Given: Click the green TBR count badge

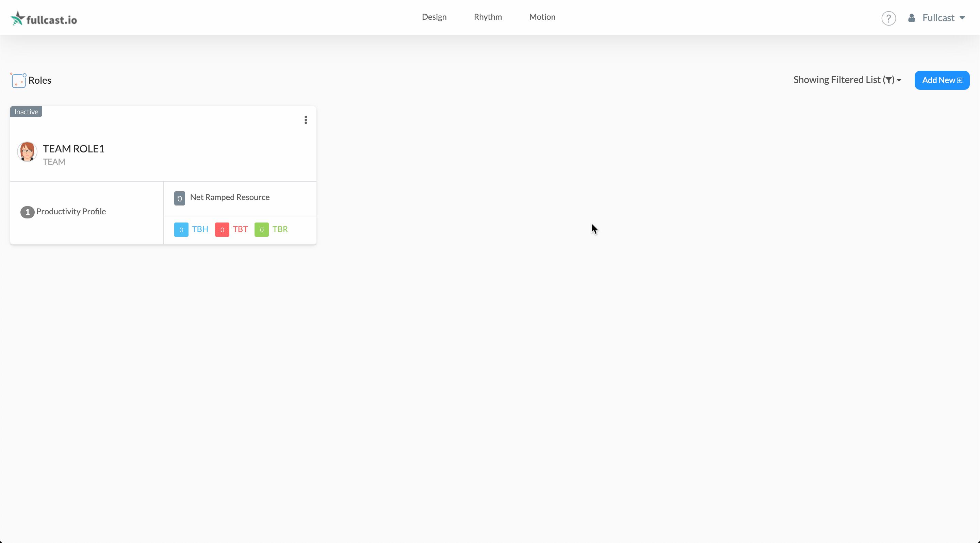Looking at the screenshot, I should pos(261,230).
